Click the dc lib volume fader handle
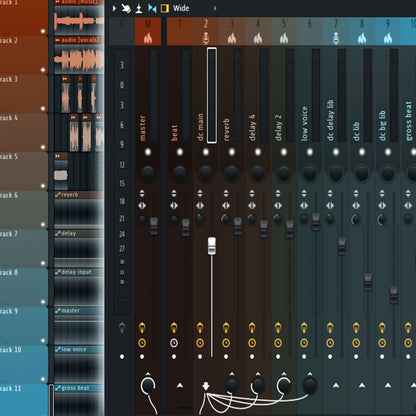The height and width of the screenshot is (416, 416). (x=368, y=282)
